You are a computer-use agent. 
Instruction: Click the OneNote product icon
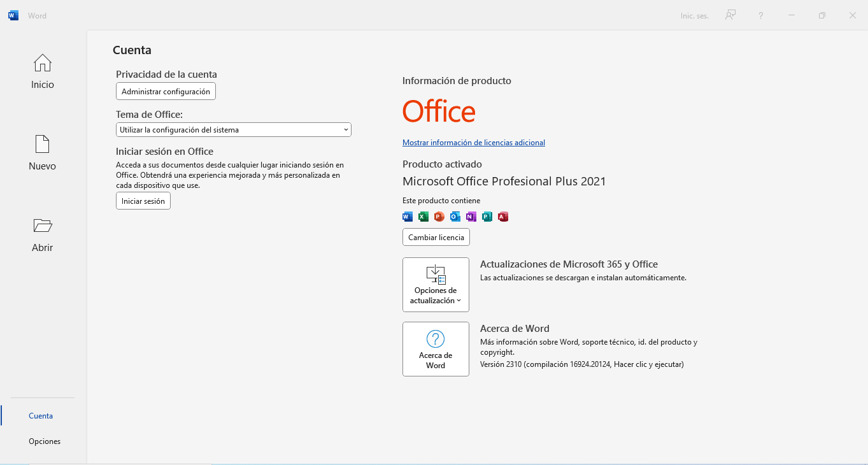click(x=471, y=217)
